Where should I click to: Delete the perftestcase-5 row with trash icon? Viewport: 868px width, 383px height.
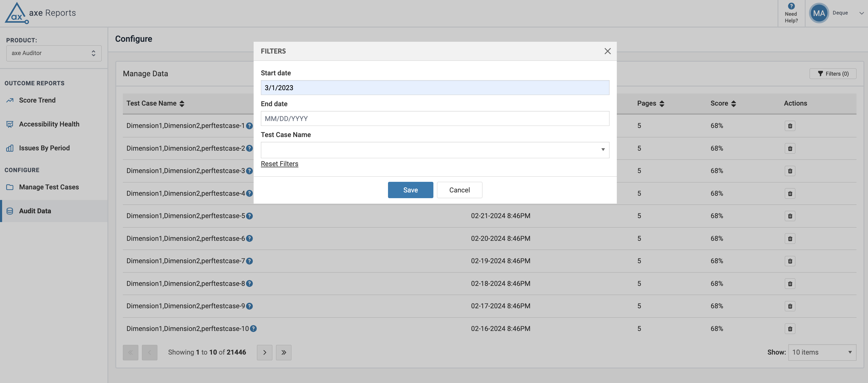coord(790,216)
